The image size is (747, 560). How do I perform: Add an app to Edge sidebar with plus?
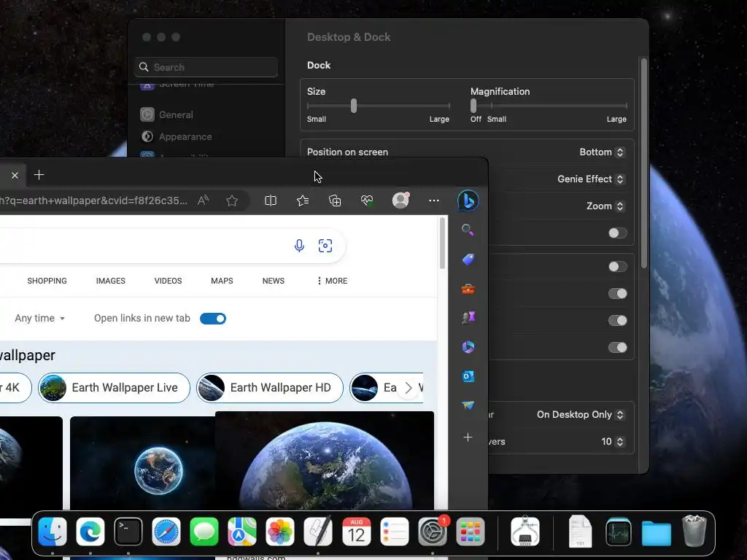(x=468, y=437)
